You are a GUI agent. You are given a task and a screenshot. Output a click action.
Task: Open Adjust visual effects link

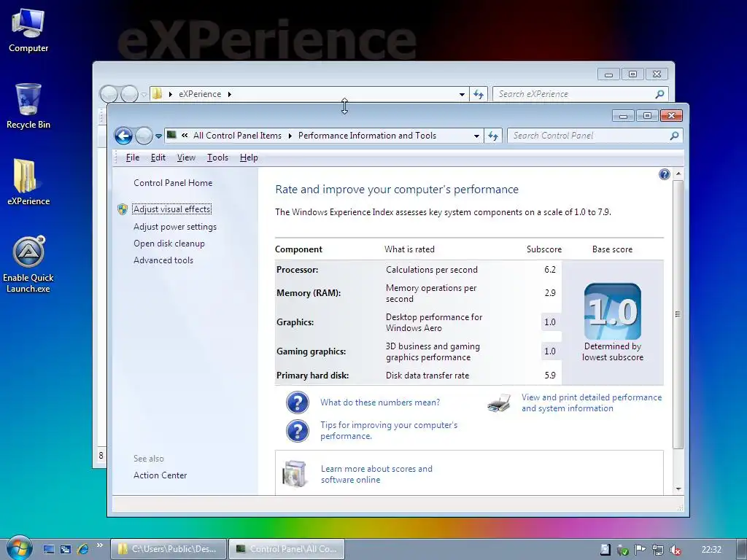(172, 209)
